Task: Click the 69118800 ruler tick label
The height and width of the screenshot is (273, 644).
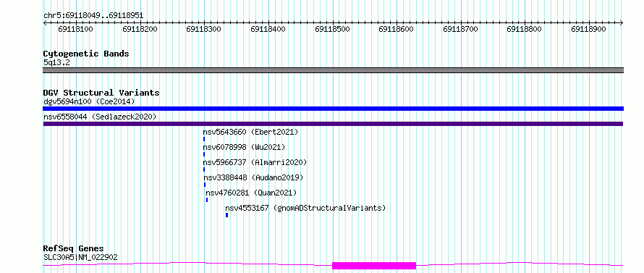Action: (525, 29)
